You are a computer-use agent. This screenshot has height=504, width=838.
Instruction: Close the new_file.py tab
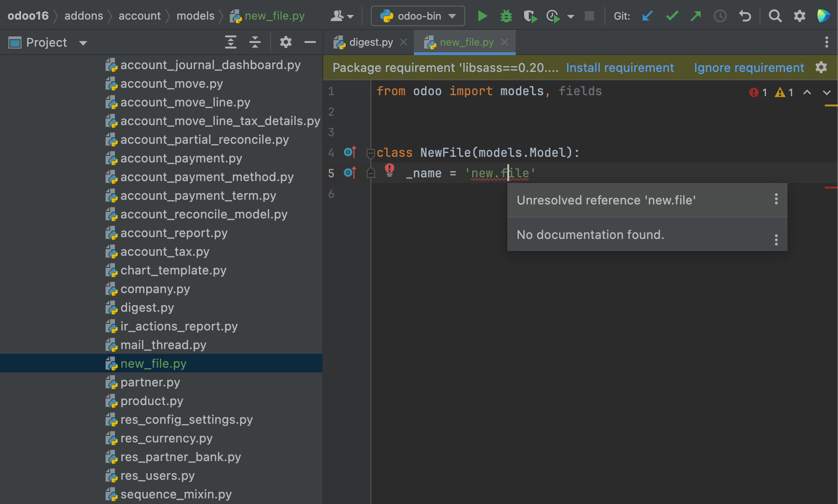click(504, 42)
